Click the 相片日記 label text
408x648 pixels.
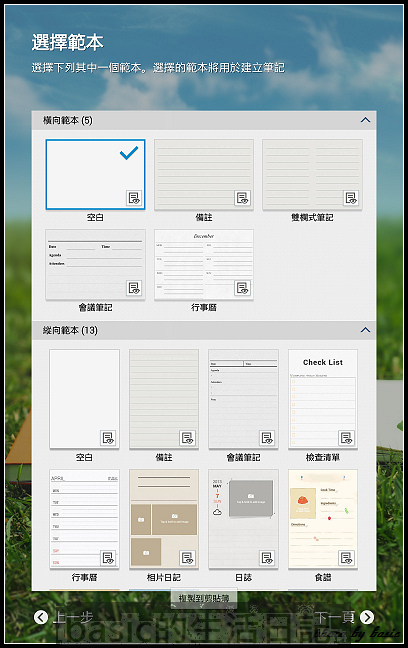pos(164,577)
